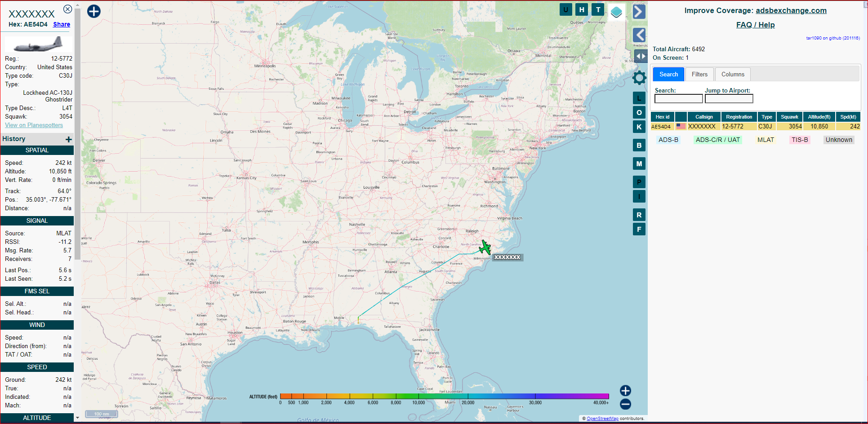Viewport: 868px width, 424px height.
Task: Sort table by Hex id column
Action: (662, 117)
